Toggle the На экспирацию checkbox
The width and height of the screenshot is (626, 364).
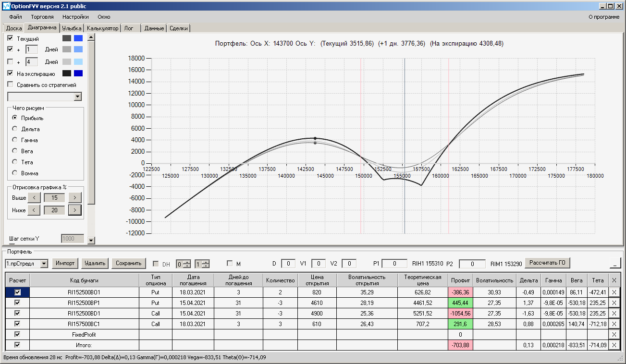(10, 73)
